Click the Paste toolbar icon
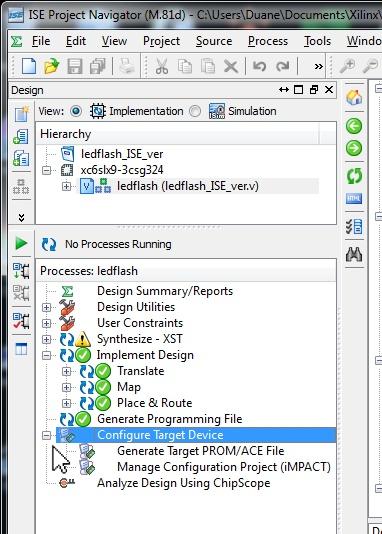Image resolution: width=382 pixels, height=534 pixels. click(208, 66)
